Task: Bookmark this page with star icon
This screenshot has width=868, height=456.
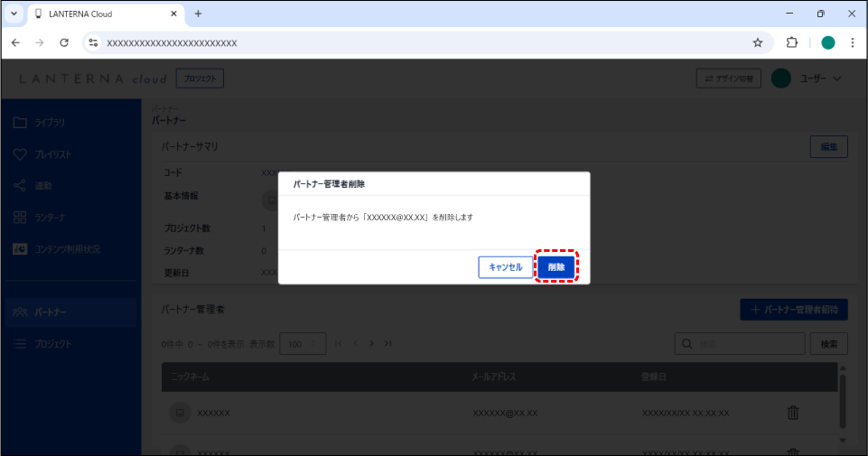Action: coord(758,42)
